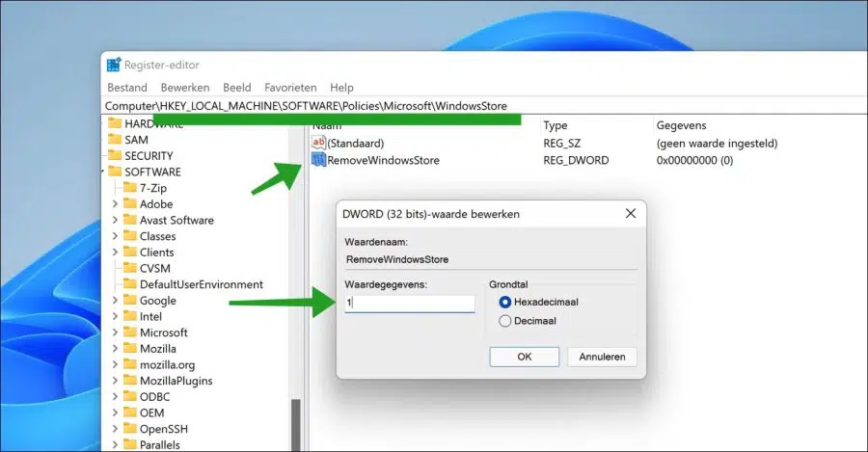Screen dimensions: 868x452
Task: Click the Intel folder icon
Action: click(130, 316)
